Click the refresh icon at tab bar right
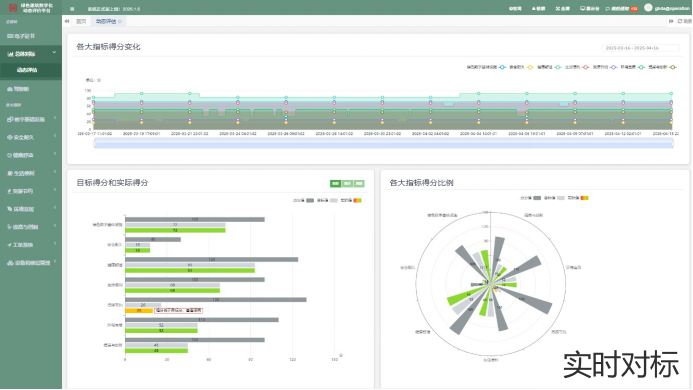The width and height of the screenshot is (693, 390). coord(680,21)
